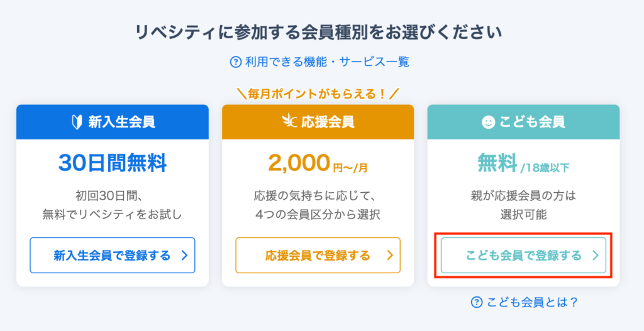The height and width of the screenshot is (331, 644).
Task: Click the teal chevron arrow in こども会員 button
Action: [x=595, y=256]
